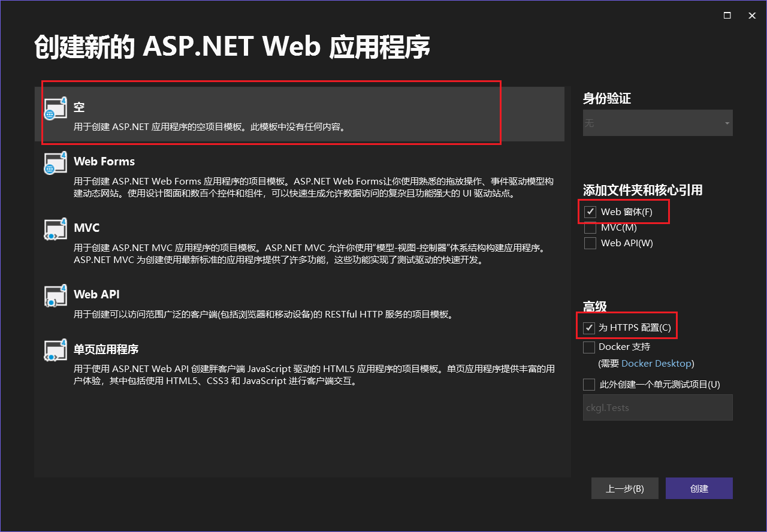Check 此外创建一个单元测试项目(U) option
The width and height of the screenshot is (767, 532).
[589, 384]
